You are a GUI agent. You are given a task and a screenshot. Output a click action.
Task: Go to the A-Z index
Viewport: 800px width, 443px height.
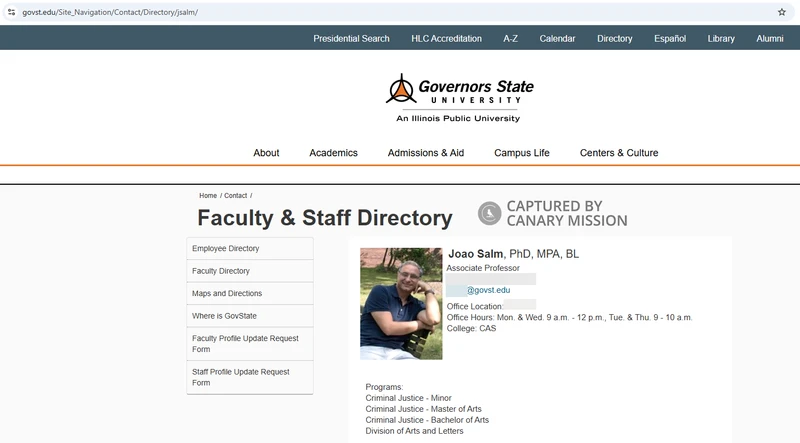pyautogui.click(x=510, y=39)
